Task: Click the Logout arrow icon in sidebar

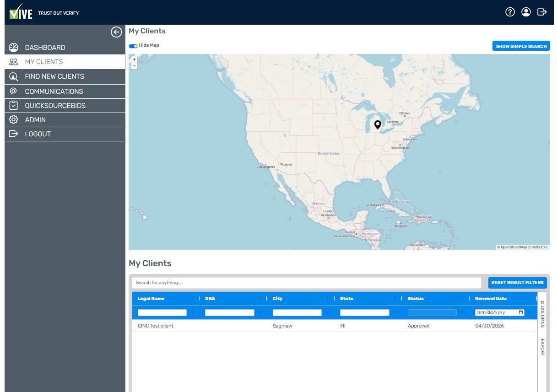Action: (x=14, y=134)
